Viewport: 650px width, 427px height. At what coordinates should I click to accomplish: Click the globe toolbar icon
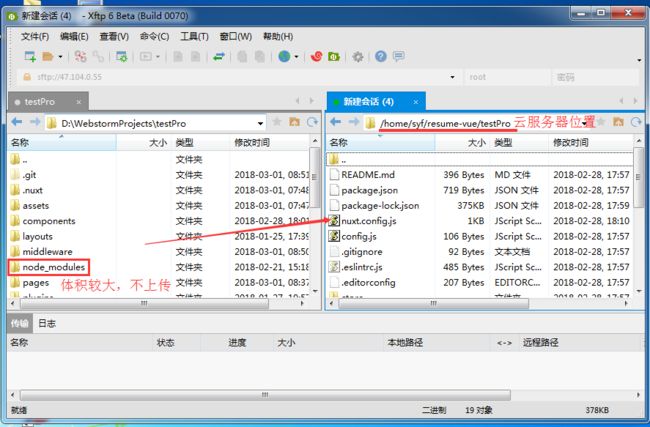point(284,56)
